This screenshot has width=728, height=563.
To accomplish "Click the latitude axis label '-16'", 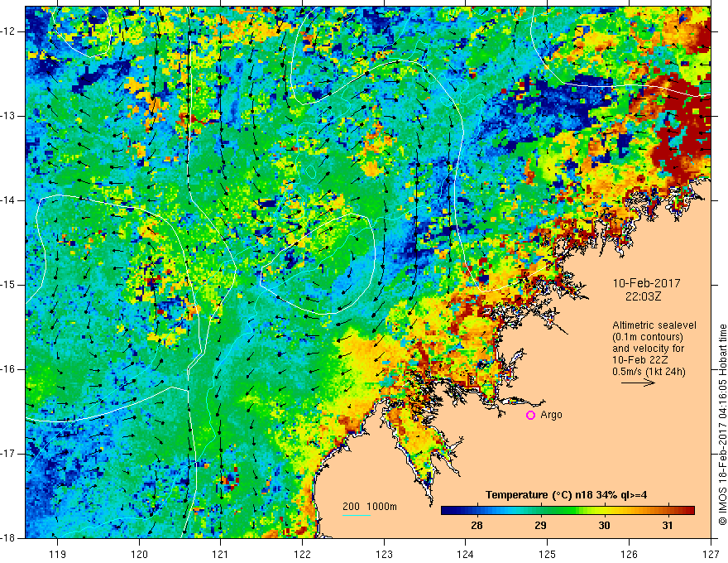I will [x=8, y=369].
